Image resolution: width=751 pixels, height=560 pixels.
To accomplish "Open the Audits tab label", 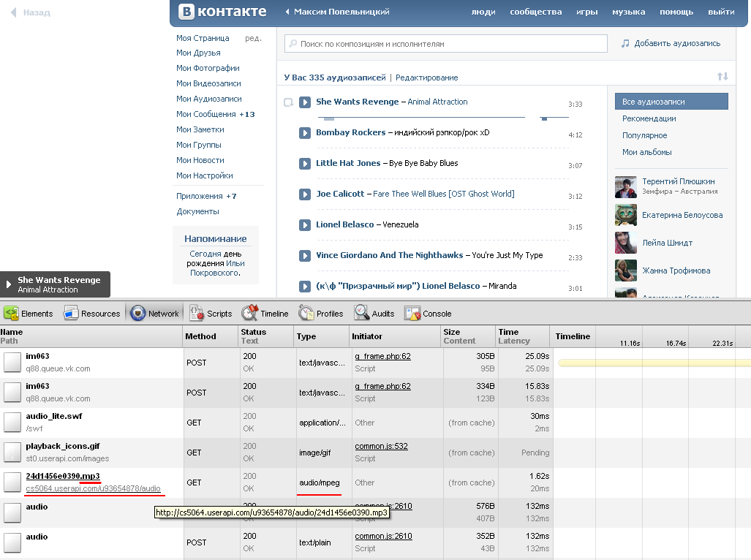I will 383,314.
